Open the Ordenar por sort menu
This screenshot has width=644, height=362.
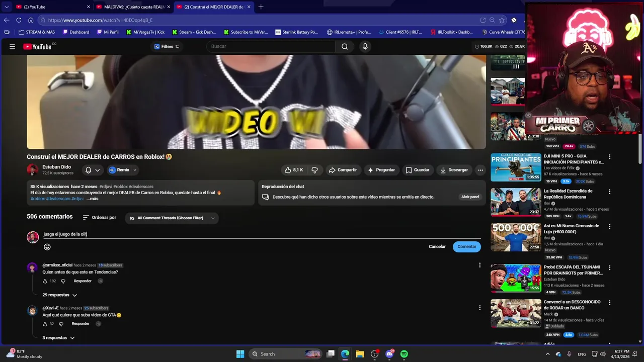pos(100,218)
